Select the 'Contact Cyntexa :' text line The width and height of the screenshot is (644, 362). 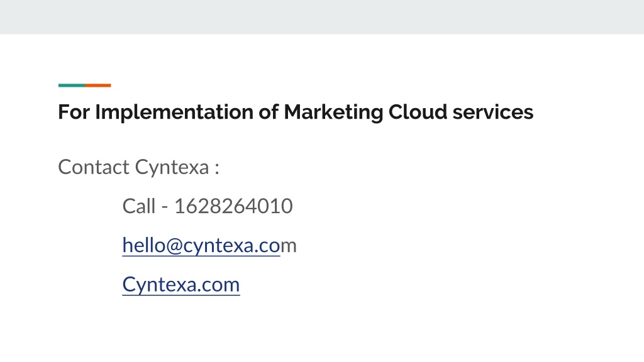[x=139, y=167]
